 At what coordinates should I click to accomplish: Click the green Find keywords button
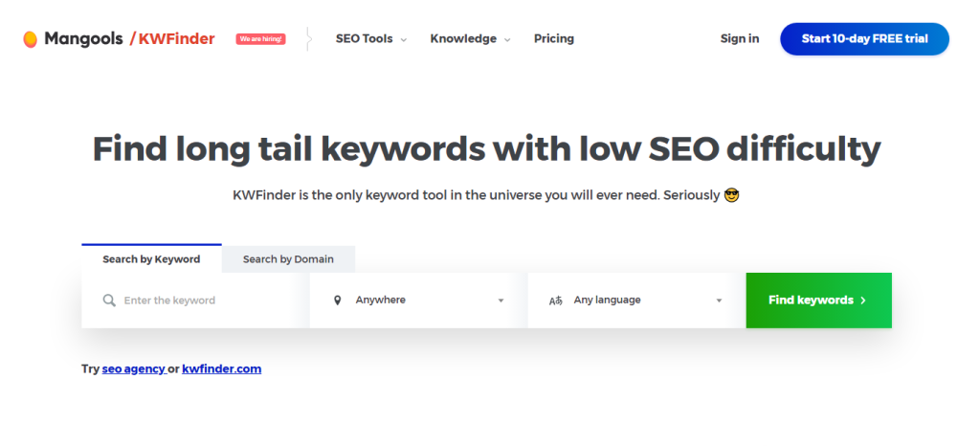point(819,301)
